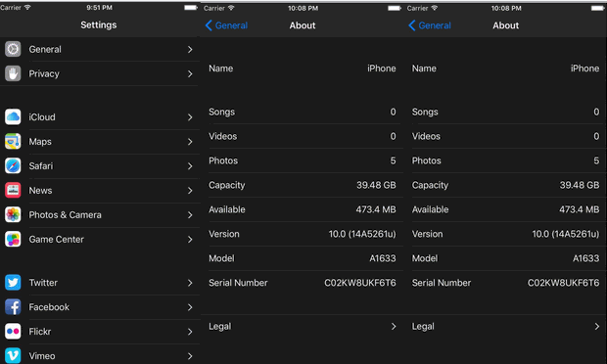Image resolution: width=607 pixels, height=364 pixels.
Task: Tap the Safari compass icon
Action: (13, 165)
